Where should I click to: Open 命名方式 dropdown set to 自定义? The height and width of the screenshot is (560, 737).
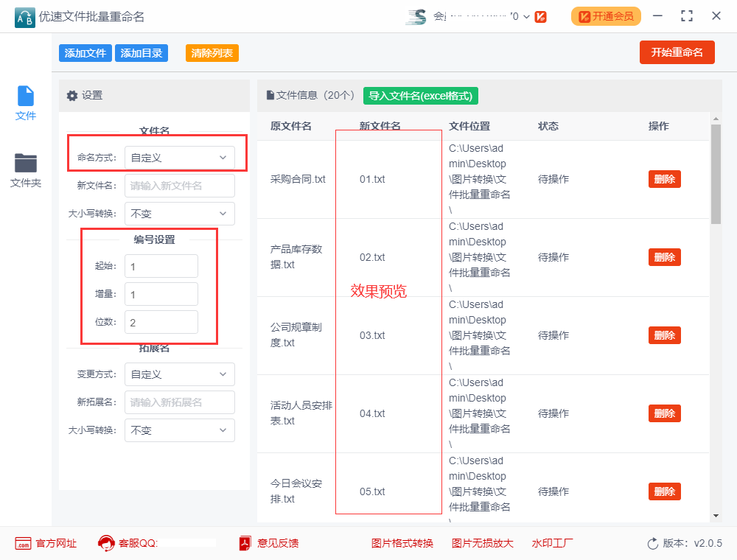(x=180, y=158)
